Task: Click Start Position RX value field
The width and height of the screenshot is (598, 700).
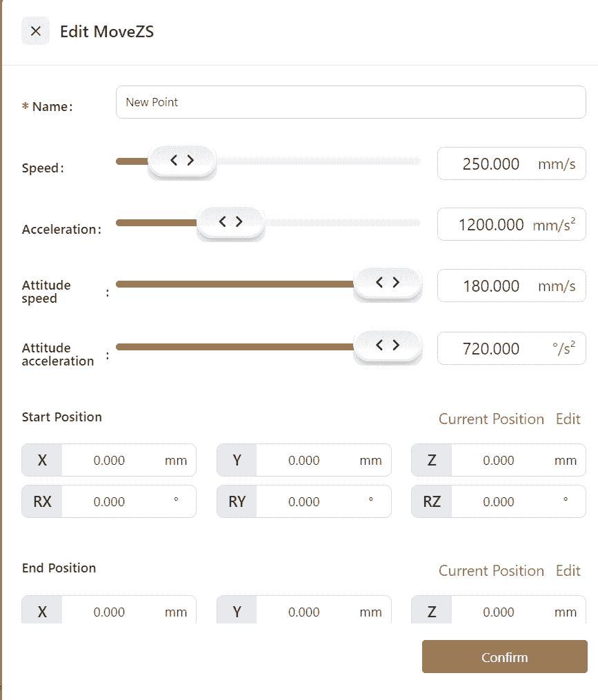Action: [110, 502]
